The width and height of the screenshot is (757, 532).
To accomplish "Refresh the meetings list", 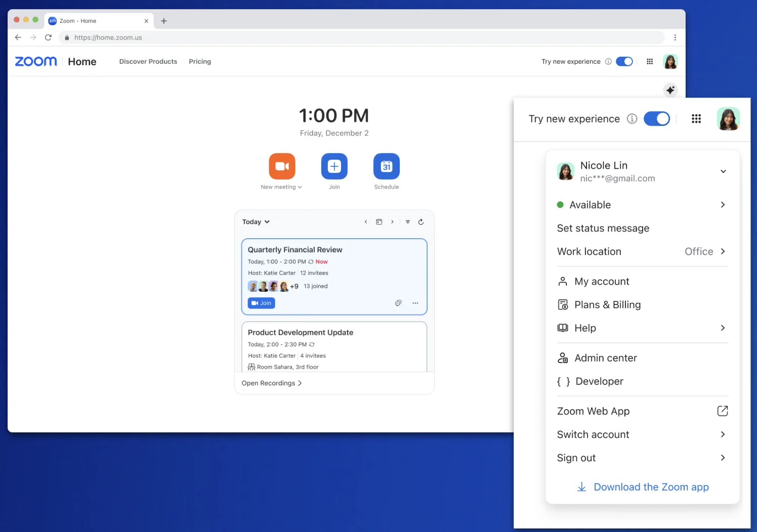I will click(x=421, y=222).
